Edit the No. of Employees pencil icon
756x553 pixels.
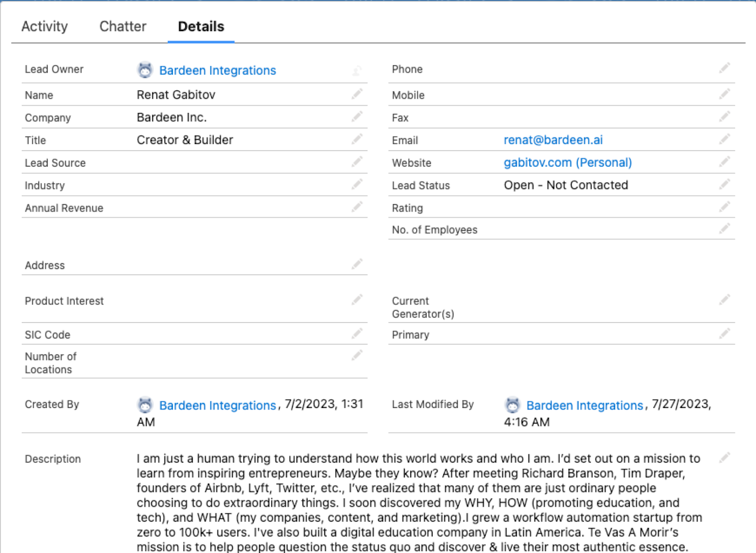click(x=724, y=229)
